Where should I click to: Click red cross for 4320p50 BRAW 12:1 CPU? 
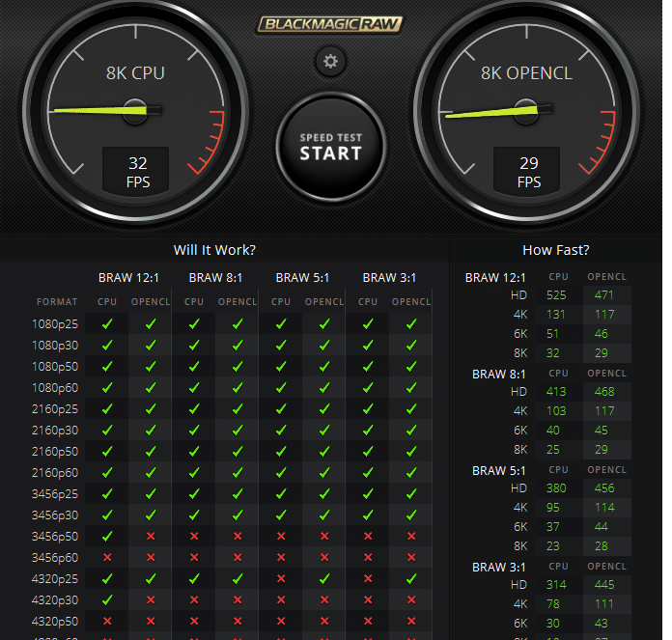pos(107,621)
